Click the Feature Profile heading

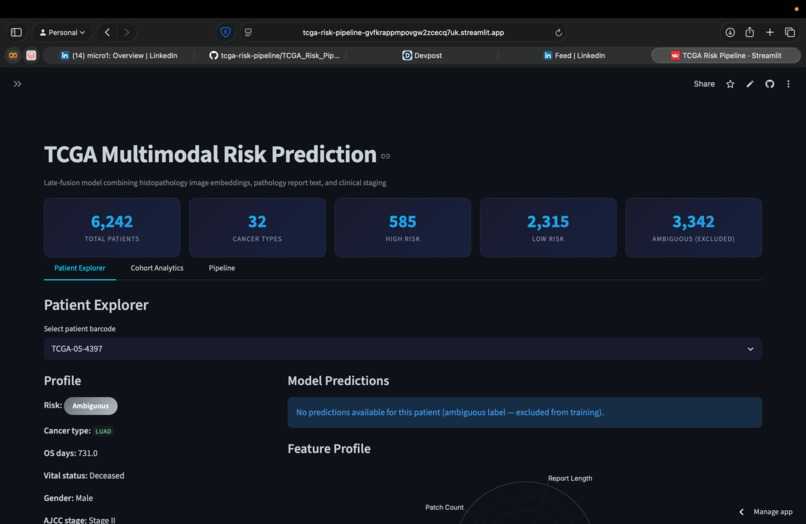[x=329, y=448]
